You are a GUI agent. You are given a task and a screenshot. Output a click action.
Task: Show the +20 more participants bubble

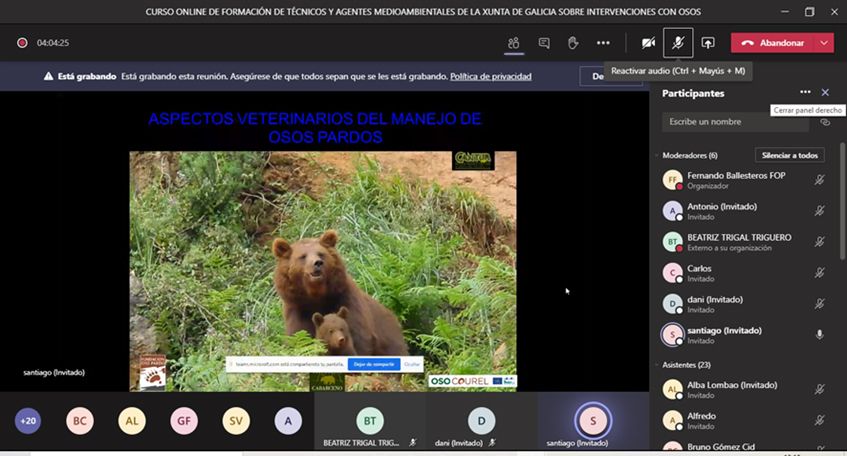(x=28, y=421)
